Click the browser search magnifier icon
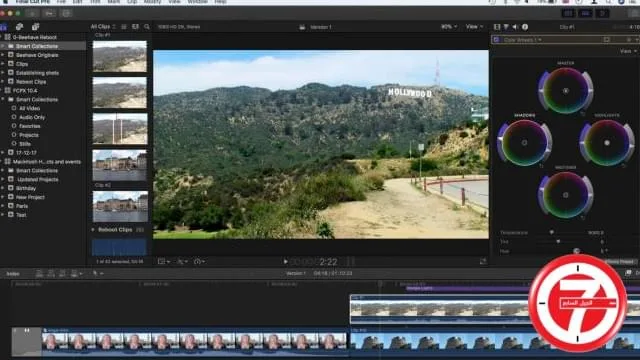The height and width of the screenshot is (360, 640). [x=147, y=27]
